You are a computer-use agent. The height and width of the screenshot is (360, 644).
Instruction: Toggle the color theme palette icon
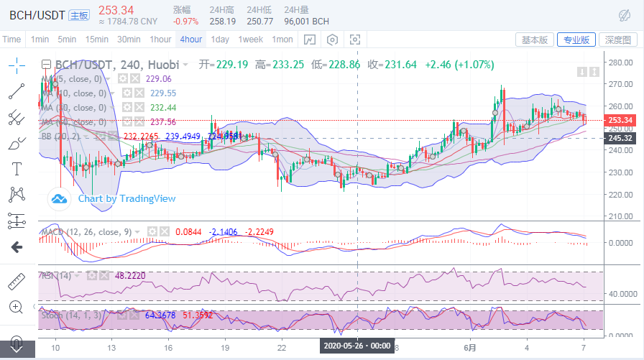[x=624, y=14]
